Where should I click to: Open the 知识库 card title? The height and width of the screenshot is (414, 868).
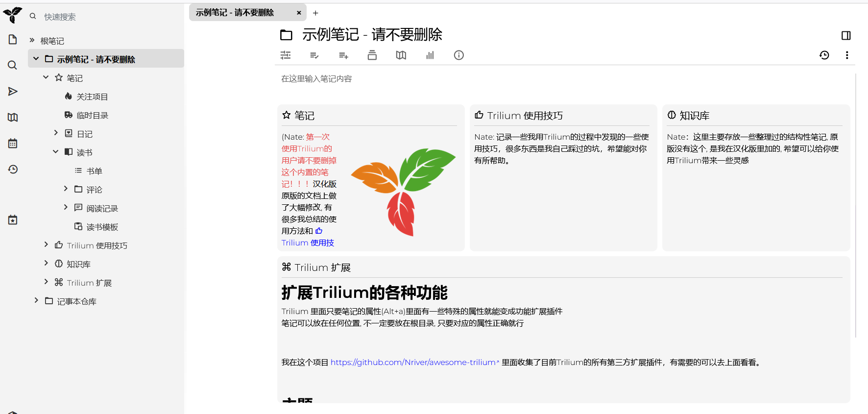694,116
